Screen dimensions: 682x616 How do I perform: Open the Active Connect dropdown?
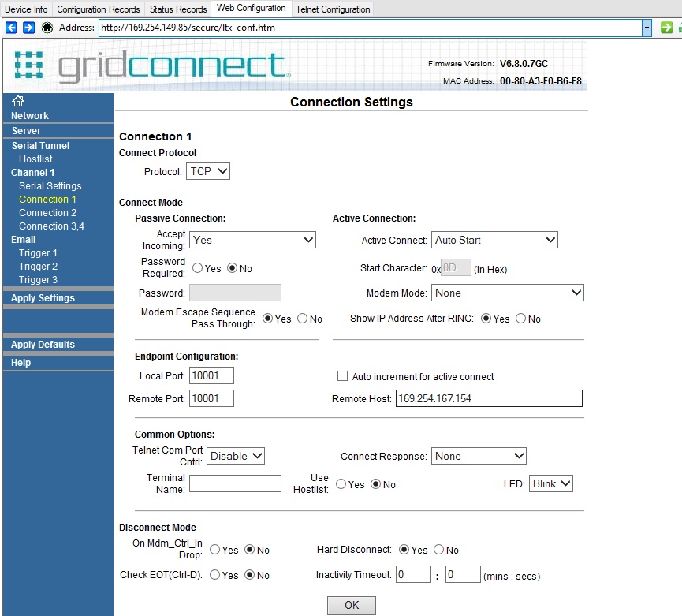click(x=494, y=240)
